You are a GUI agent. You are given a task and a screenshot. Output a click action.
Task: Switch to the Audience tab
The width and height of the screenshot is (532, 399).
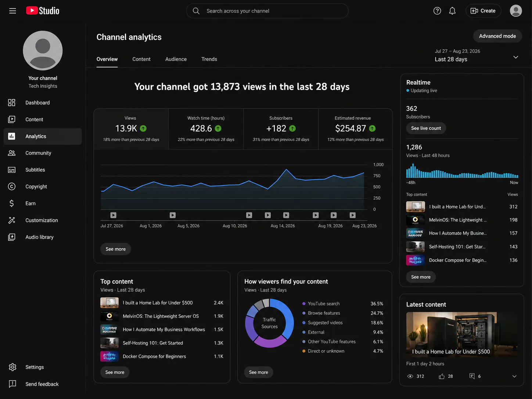click(x=176, y=59)
